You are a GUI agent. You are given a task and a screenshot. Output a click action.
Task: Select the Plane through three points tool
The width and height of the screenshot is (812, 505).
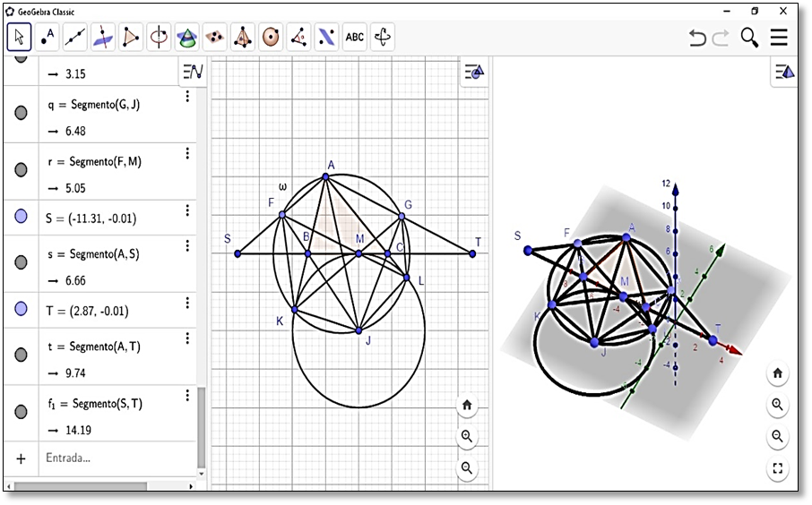click(215, 37)
